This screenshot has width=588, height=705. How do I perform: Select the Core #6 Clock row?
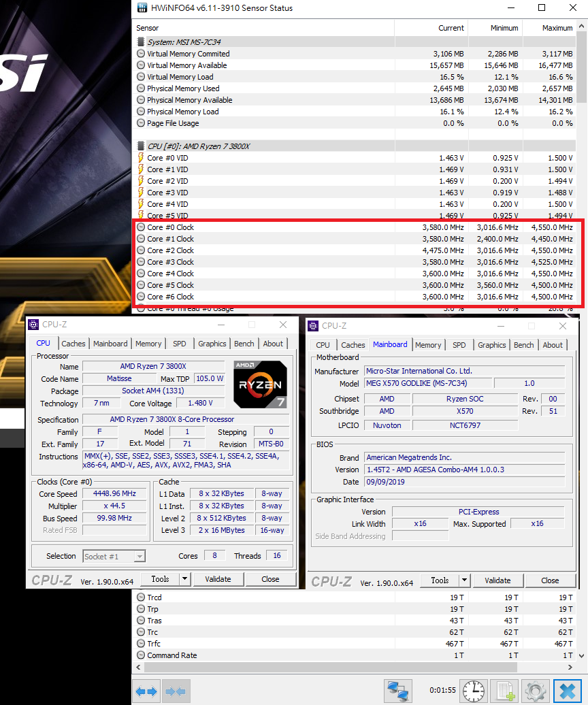tap(355, 297)
